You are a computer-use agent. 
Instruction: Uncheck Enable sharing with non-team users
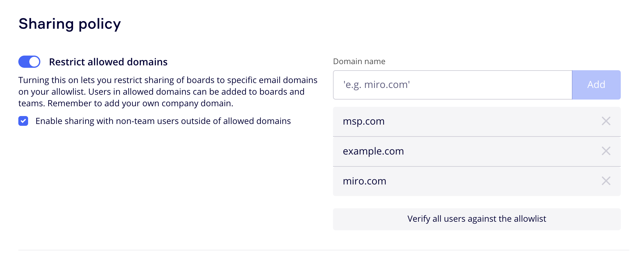[23, 121]
